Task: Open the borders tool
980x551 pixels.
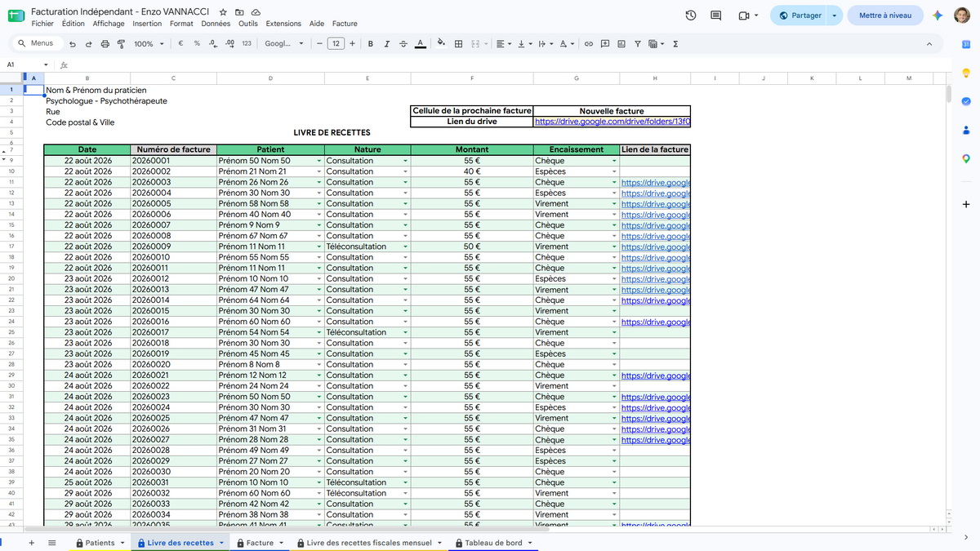Action: (x=459, y=44)
